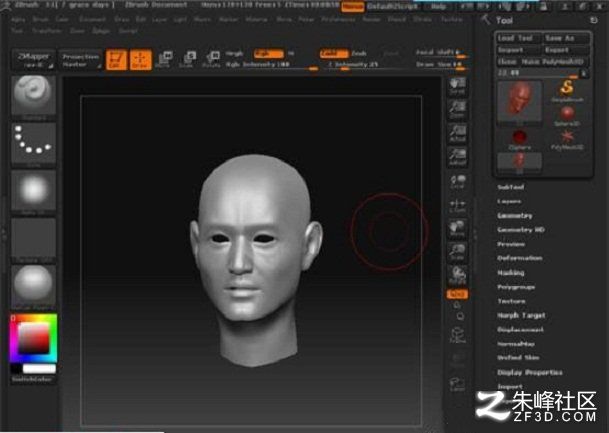Click the Actual size icon
The image size is (609, 433).
click(x=458, y=133)
